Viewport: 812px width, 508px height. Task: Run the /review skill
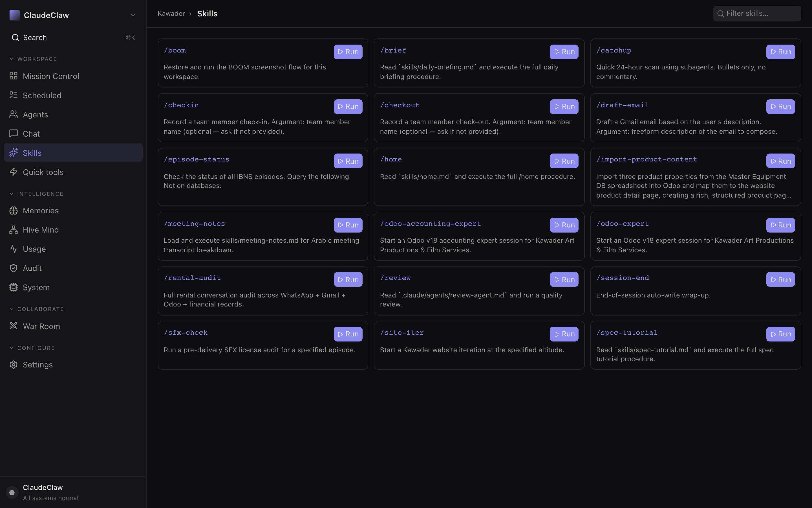564,279
